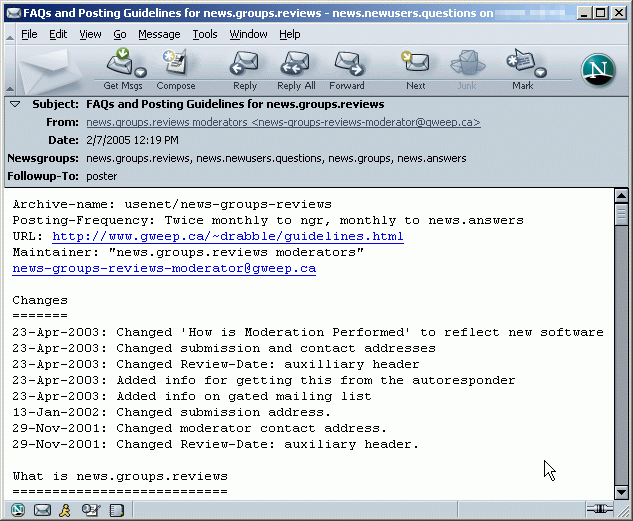Click the news-groups-reviews-moderator@gweep.ca body link
The width and height of the screenshot is (633, 521).
point(164,269)
